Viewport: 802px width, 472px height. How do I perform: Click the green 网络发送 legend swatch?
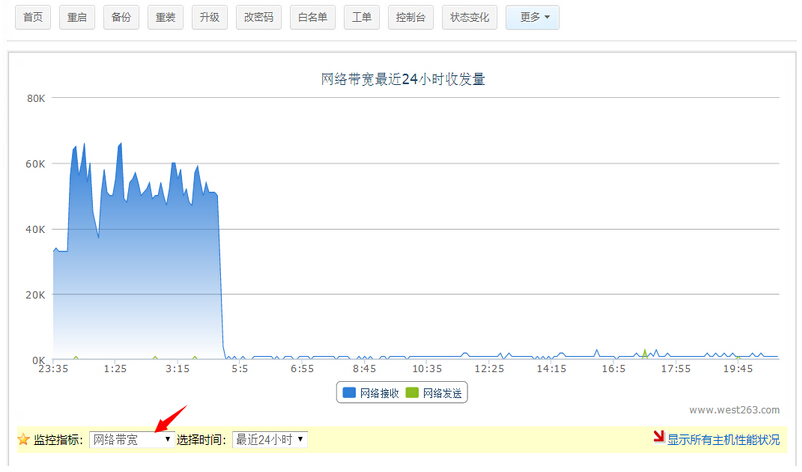[x=413, y=393]
